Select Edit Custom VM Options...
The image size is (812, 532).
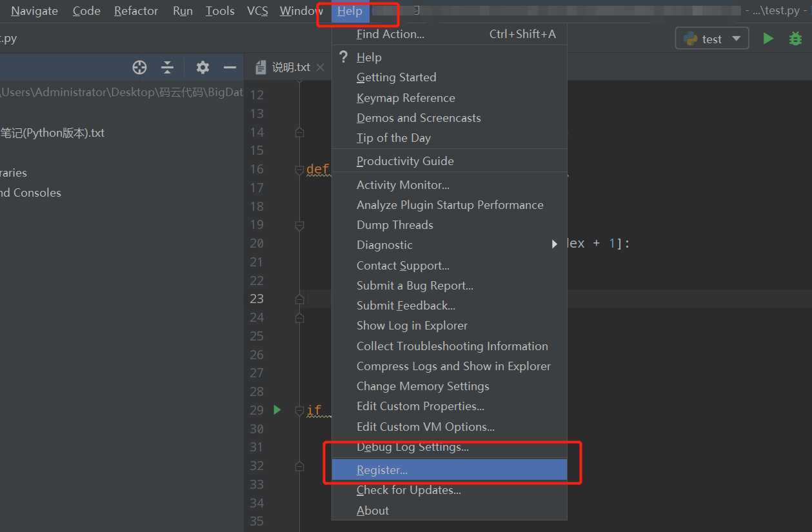coord(450,427)
